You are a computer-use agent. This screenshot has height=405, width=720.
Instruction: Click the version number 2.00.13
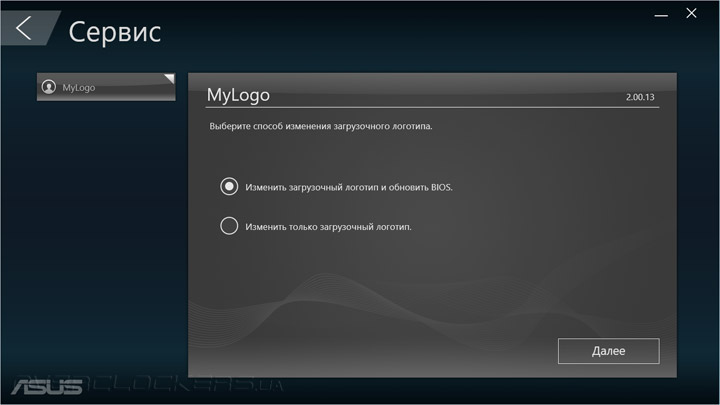pos(640,97)
